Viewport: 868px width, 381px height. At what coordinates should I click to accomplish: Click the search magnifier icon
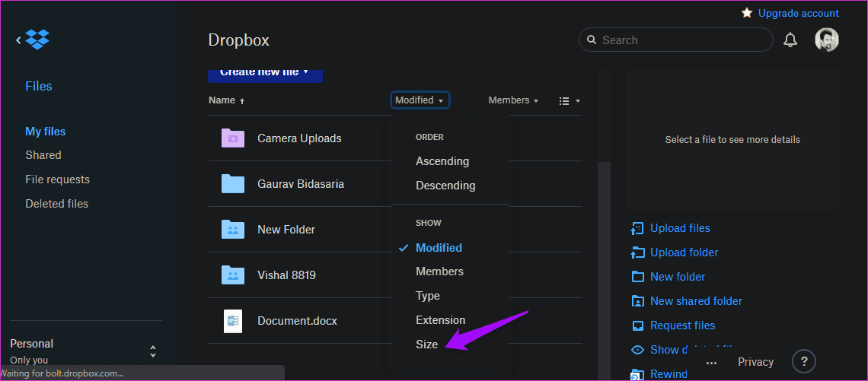[x=592, y=40]
